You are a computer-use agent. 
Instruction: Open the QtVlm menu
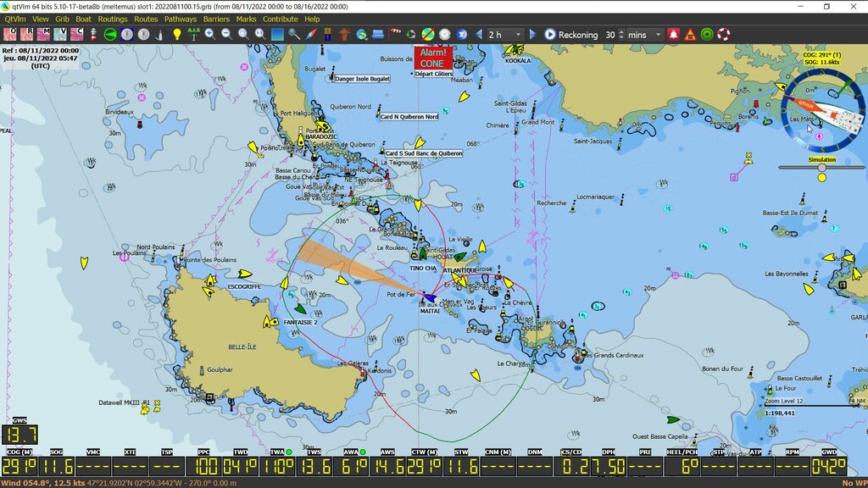click(x=15, y=19)
